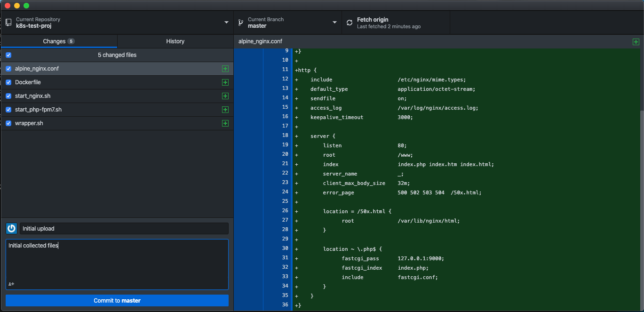
Task: Click the added status icon for Dockerfile
Action: 225,82
